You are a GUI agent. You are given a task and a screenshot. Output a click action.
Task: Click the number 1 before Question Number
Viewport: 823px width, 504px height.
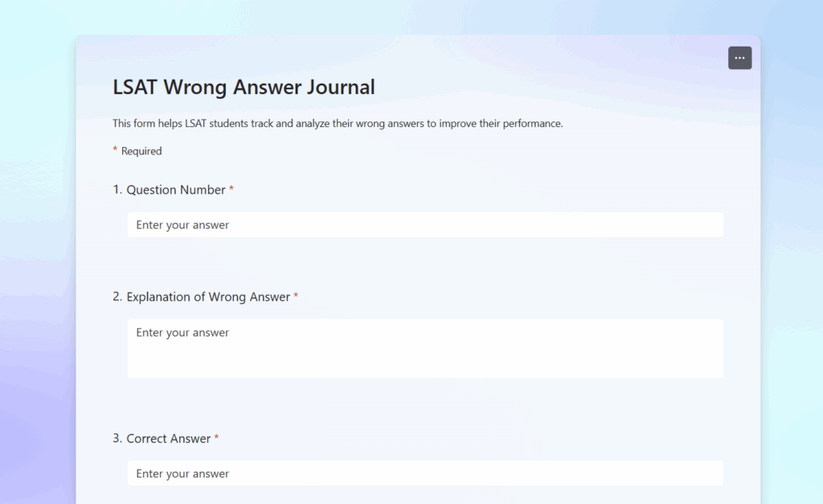coord(117,190)
